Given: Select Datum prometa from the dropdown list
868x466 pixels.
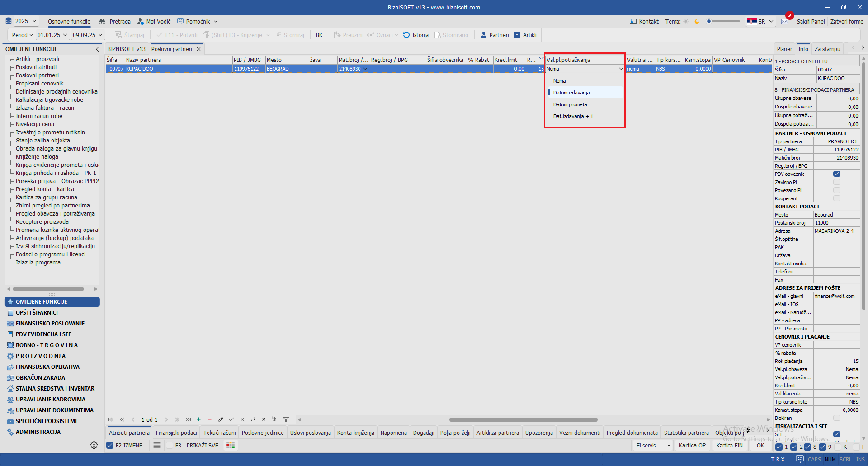Looking at the screenshot, I should 570,104.
